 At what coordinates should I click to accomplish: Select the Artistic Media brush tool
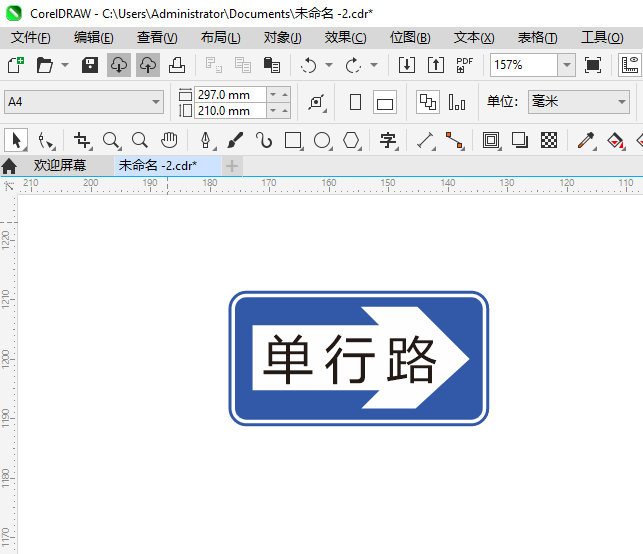[235, 141]
